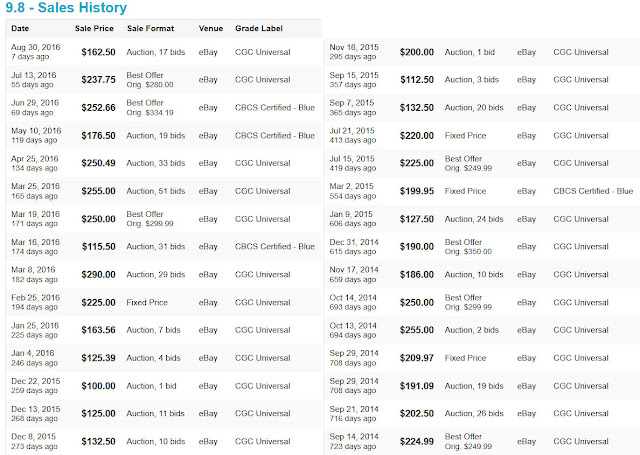Image resolution: width=640 pixels, height=455 pixels.
Task: Click the $237.75 sale price
Action: click(98, 80)
